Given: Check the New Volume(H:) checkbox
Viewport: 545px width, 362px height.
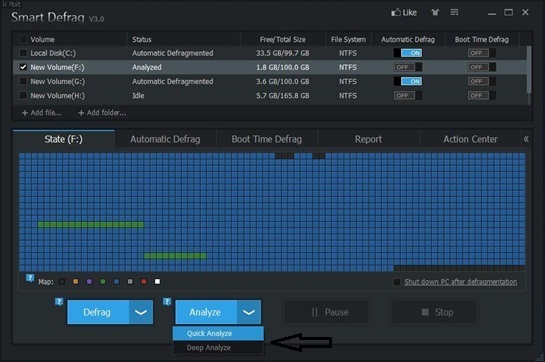Looking at the screenshot, I should point(23,95).
